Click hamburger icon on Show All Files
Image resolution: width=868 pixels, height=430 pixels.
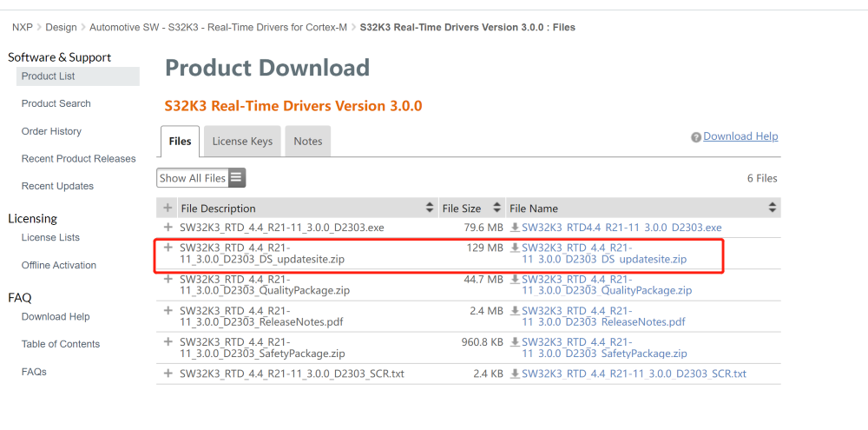pos(236,178)
